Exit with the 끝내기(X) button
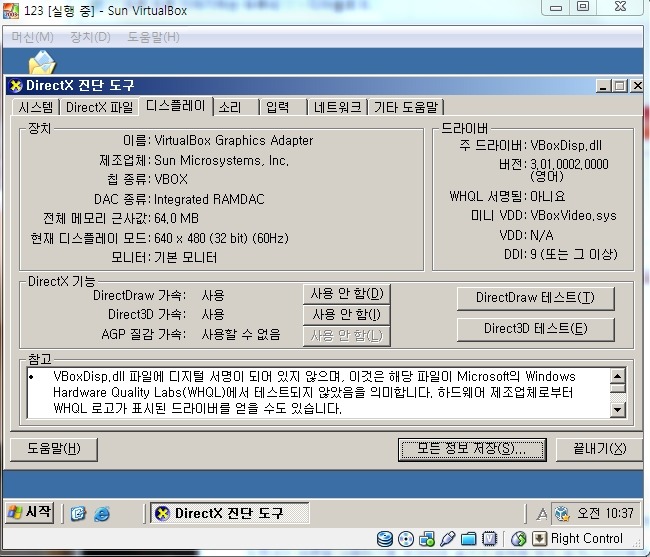Viewport: 650px width, 557px height. (x=599, y=449)
